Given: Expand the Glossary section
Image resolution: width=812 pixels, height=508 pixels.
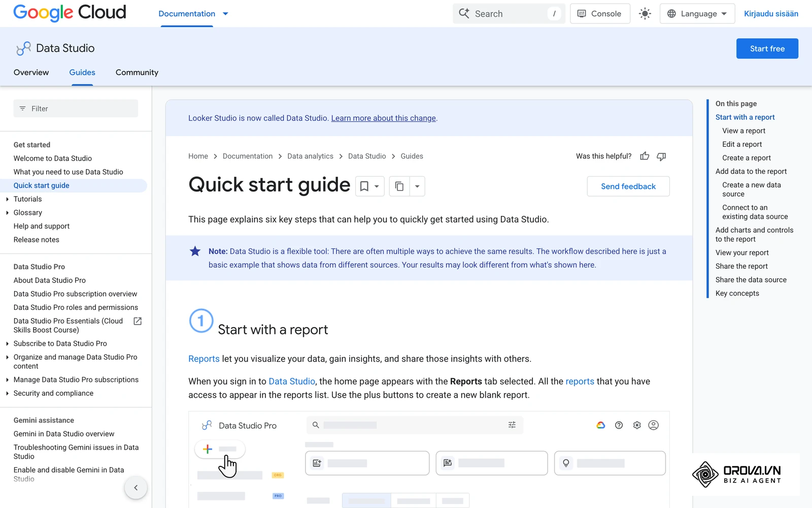Looking at the screenshot, I should pyautogui.click(x=7, y=213).
